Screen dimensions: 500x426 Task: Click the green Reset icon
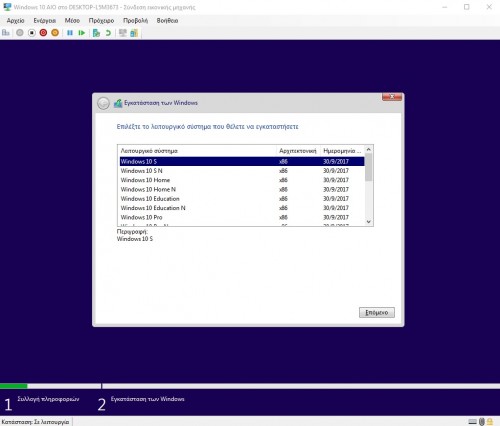click(x=82, y=33)
